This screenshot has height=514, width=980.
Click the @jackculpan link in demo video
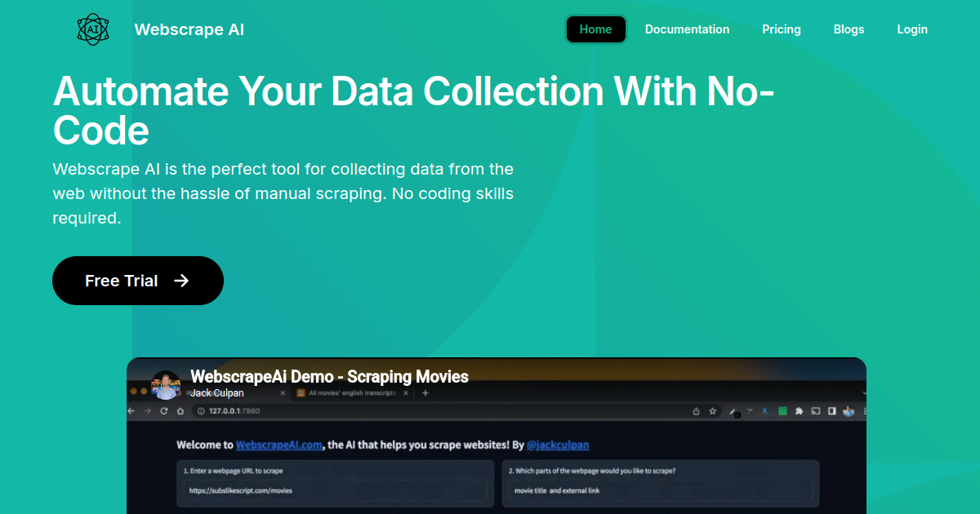(x=558, y=445)
